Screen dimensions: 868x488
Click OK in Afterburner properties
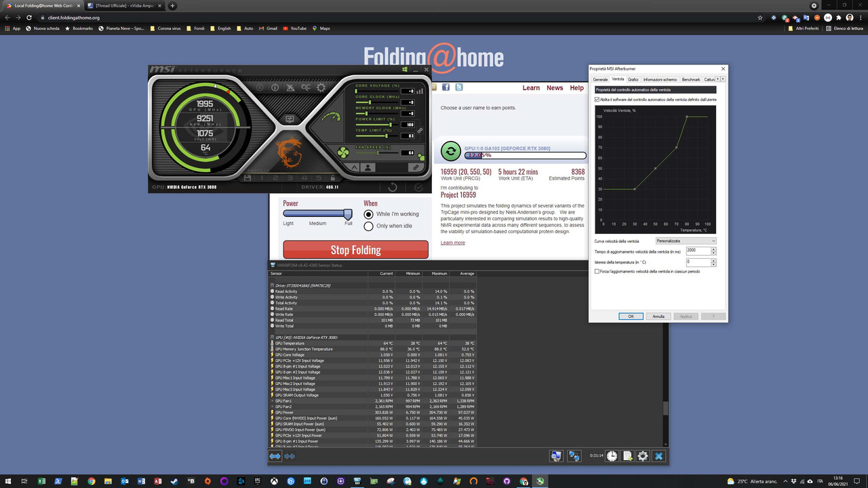click(631, 316)
